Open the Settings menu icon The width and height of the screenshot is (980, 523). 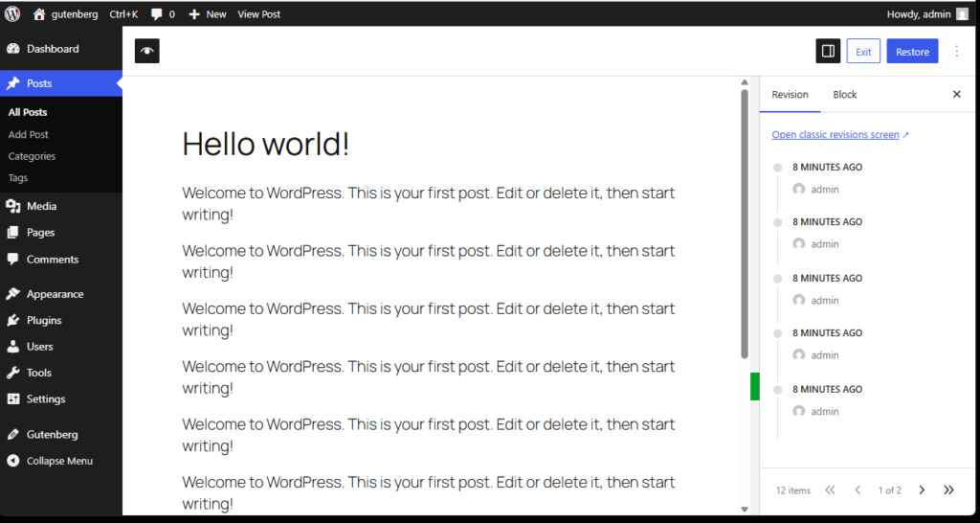click(x=13, y=399)
